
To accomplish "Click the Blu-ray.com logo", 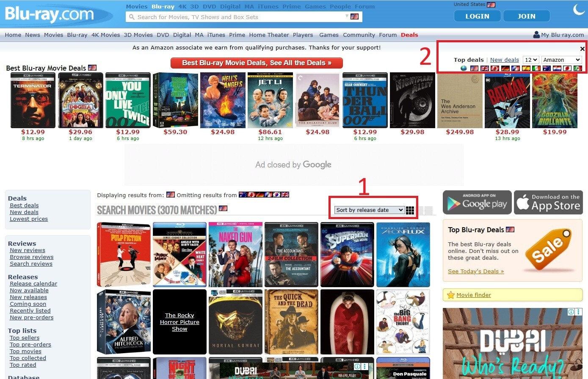I will click(x=49, y=14).
